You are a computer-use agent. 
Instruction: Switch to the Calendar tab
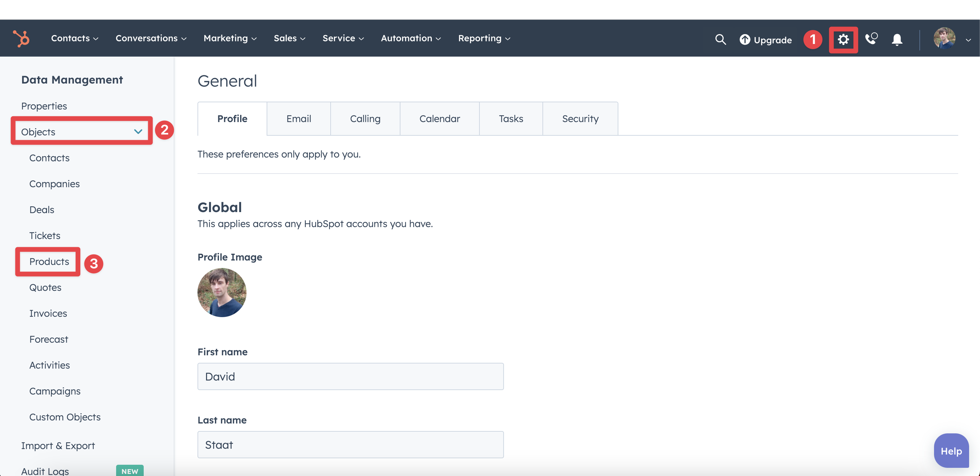[439, 118]
